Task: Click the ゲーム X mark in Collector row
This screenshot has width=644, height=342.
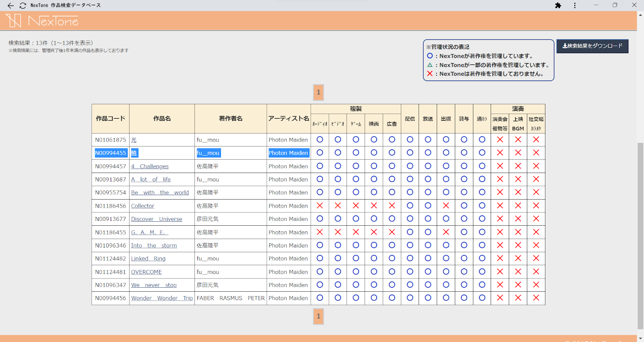Action: click(356, 206)
